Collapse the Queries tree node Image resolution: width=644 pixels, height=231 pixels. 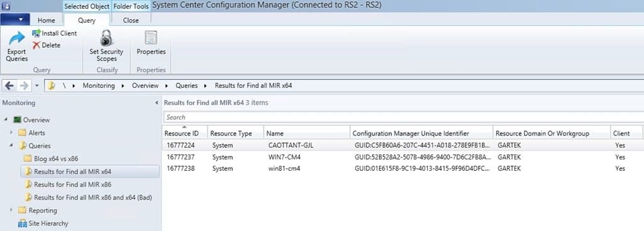point(11,146)
